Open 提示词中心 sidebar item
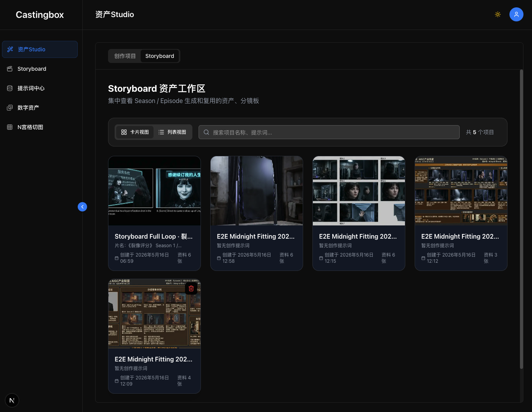The height and width of the screenshot is (412, 532). (40, 88)
